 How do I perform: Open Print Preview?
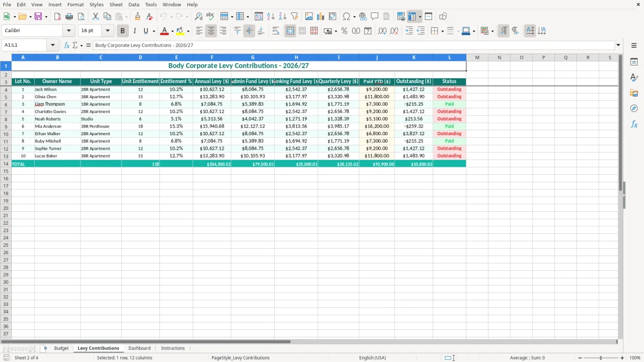click(x=81, y=17)
